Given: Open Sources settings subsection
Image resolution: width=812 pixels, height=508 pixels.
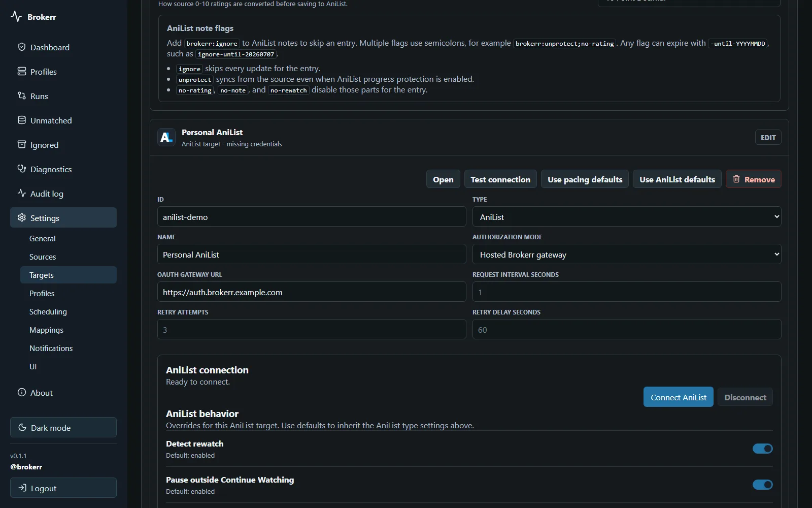Looking at the screenshot, I should coord(69,257).
